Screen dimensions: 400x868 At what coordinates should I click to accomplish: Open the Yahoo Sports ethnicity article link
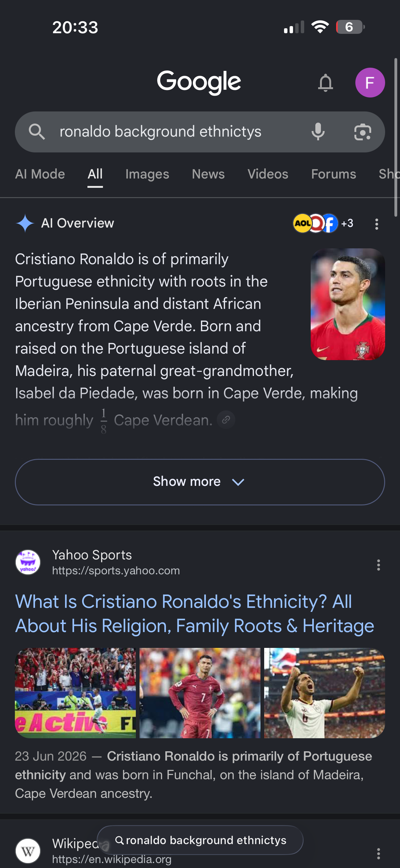click(195, 613)
